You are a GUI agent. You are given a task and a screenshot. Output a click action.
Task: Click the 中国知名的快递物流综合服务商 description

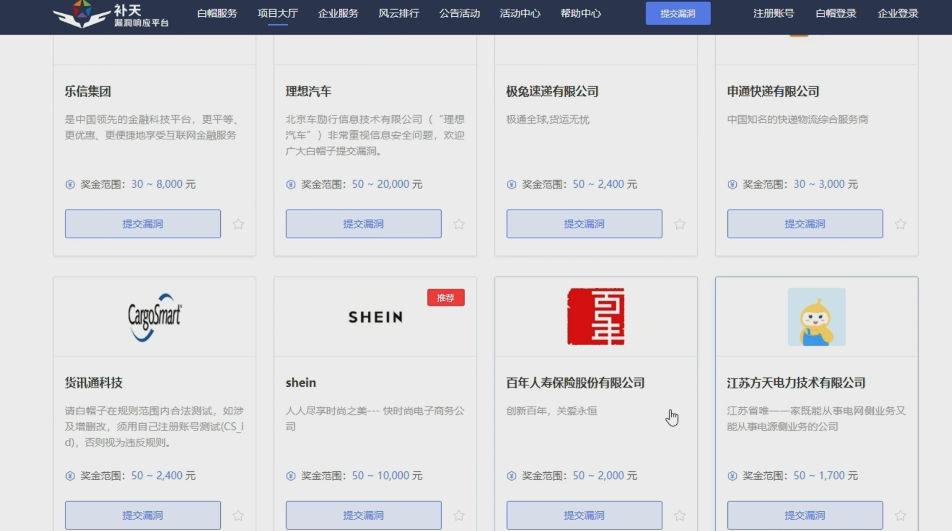click(x=798, y=120)
